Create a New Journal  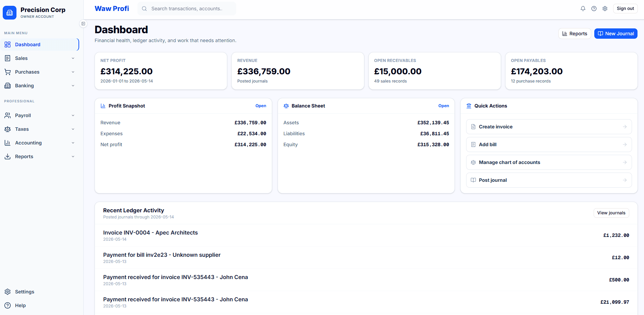(616, 34)
